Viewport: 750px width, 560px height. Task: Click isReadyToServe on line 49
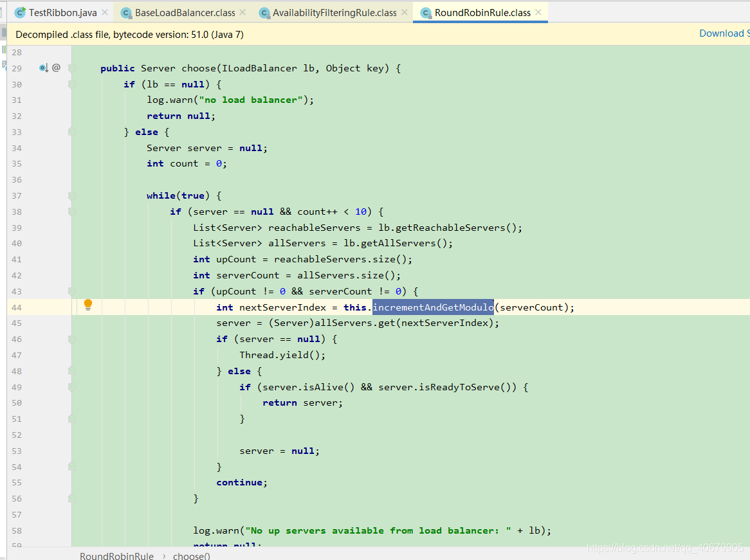point(459,387)
